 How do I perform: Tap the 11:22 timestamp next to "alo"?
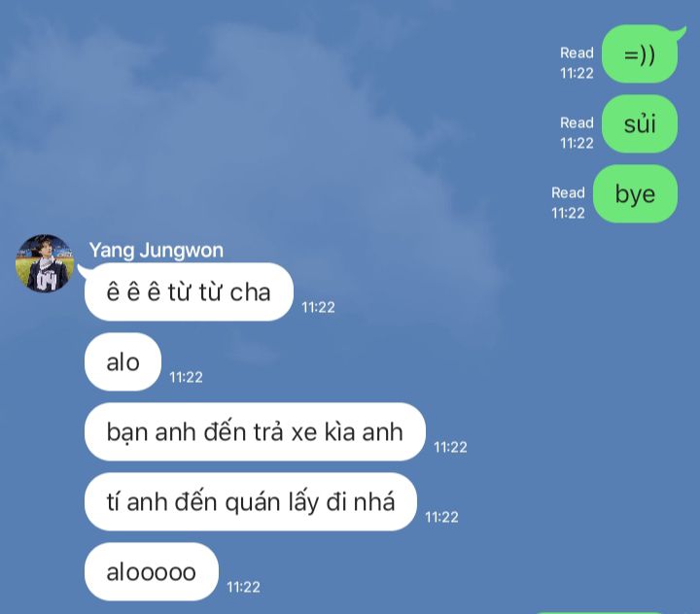[x=186, y=378]
